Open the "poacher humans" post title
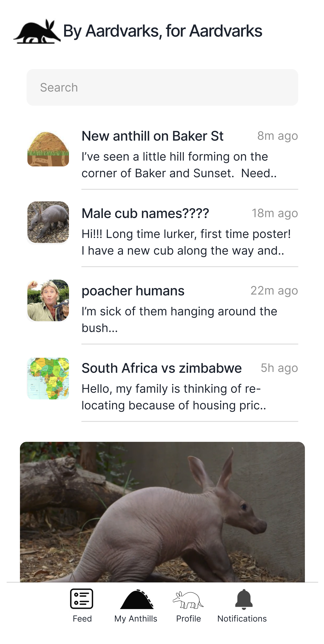Screen dimensions: 324x644 tap(133, 291)
